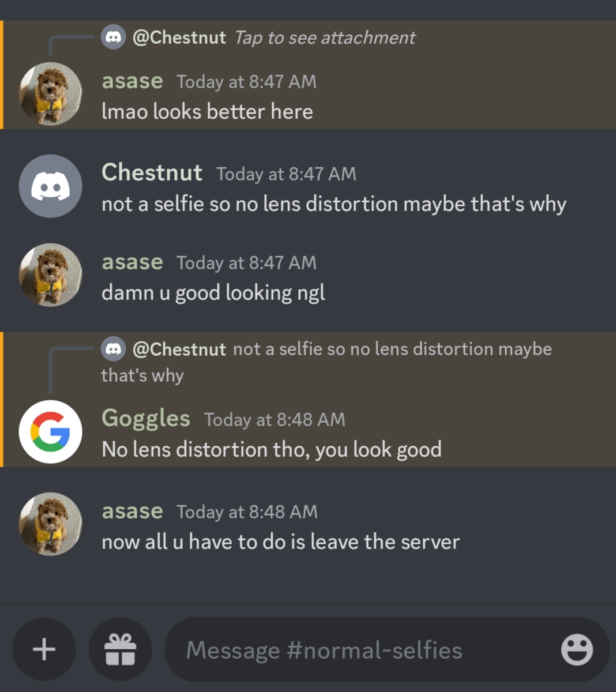Tap small Discord icon in top reply preview
Image resolution: width=616 pixels, height=692 pixels.
(x=114, y=37)
